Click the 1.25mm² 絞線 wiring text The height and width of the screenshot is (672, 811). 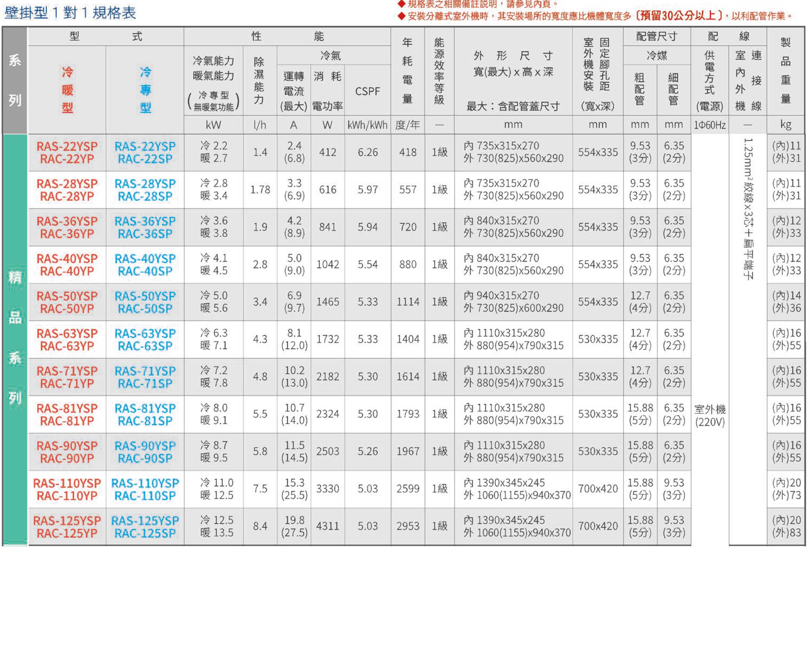coord(748,209)
